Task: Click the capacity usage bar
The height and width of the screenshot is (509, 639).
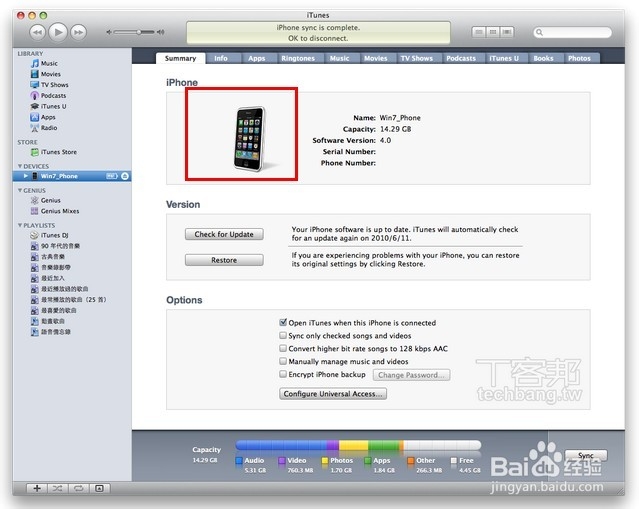Action: [359, 445]
